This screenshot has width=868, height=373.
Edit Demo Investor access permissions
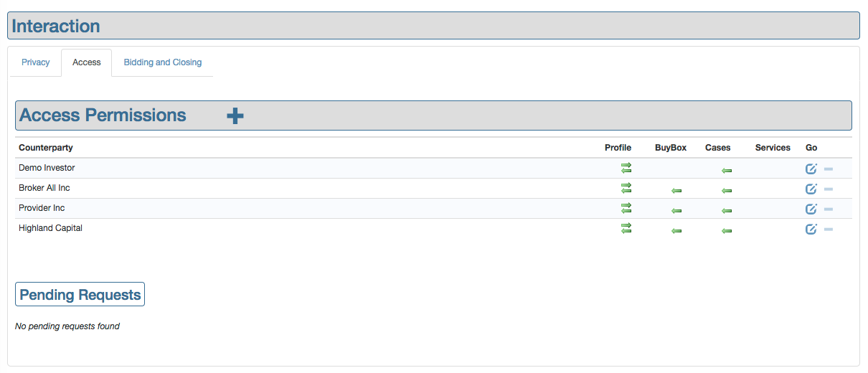point(811,169)
